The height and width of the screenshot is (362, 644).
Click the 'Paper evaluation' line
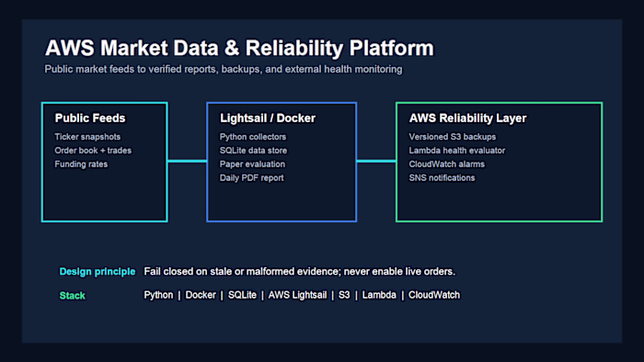(252, 164)
